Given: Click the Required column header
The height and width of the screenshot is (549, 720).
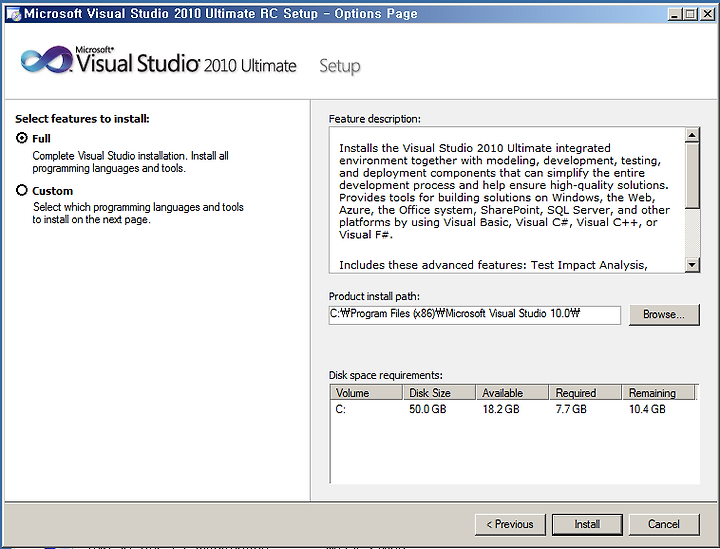Looking at the screenshot, I should (585, 393).
